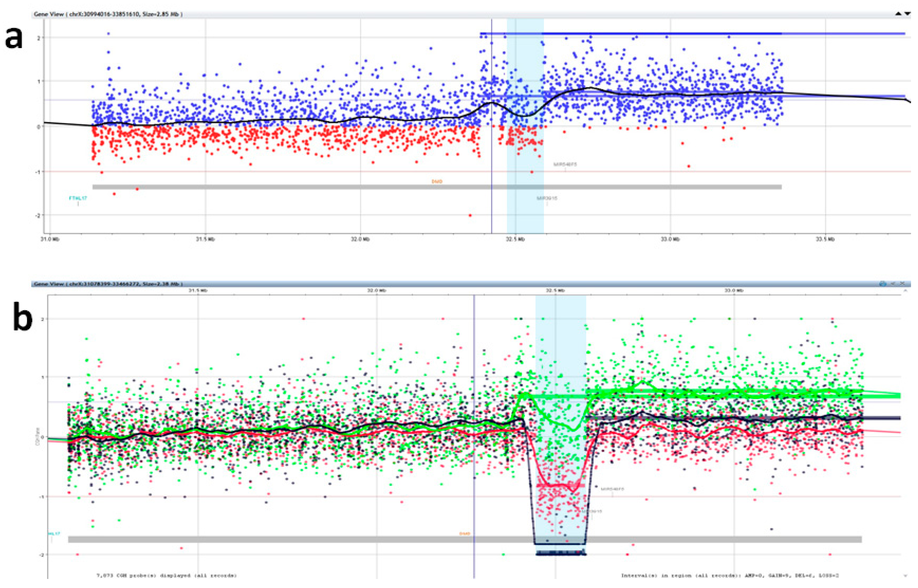This screenshot has height=588, width=918.
Task: Click the gray DMD gene bar in panel a
Action: pyautogui.click(x=437, y=187)
